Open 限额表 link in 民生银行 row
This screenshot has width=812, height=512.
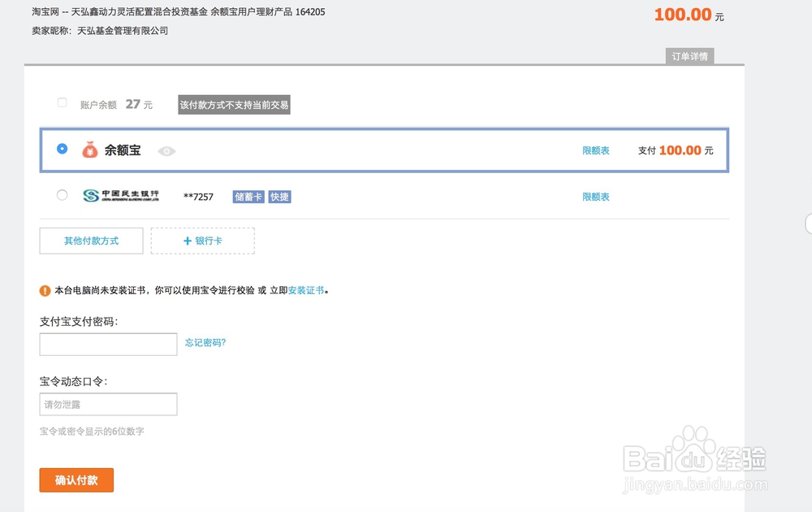point(595,197)
